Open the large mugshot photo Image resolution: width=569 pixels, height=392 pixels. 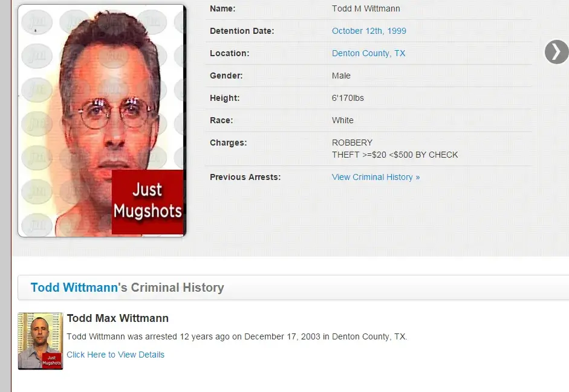click(x=102, y=121)
